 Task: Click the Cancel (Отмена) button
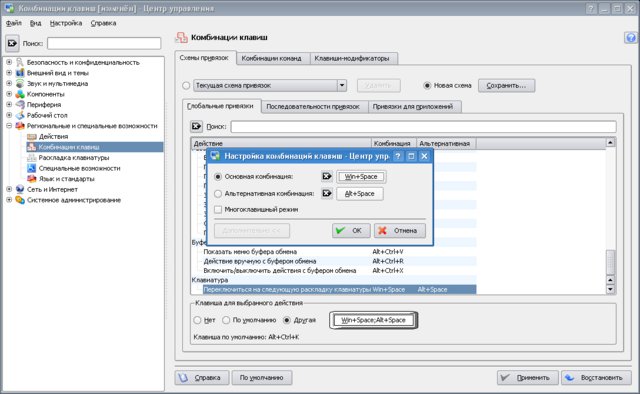[x=400, y=231]
